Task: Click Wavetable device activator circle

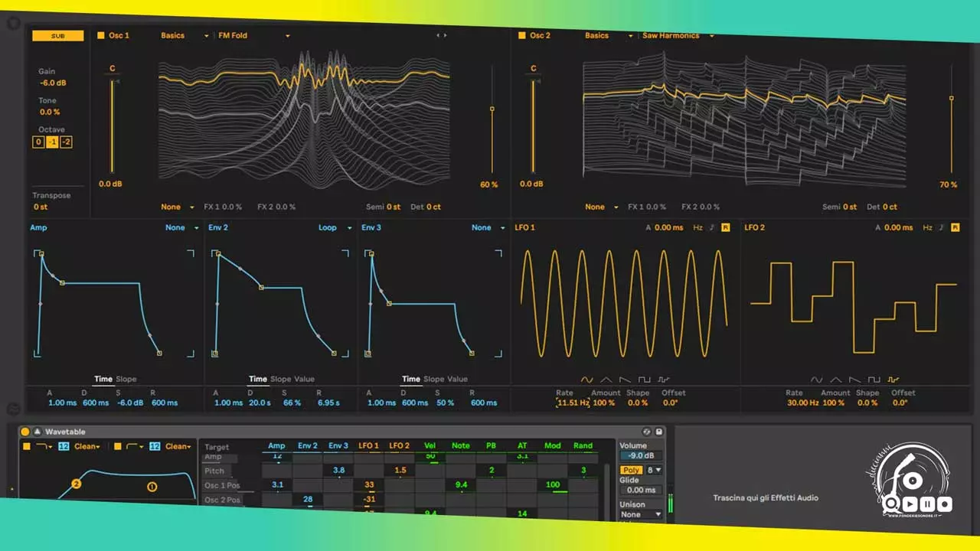Action: point(25,432)
